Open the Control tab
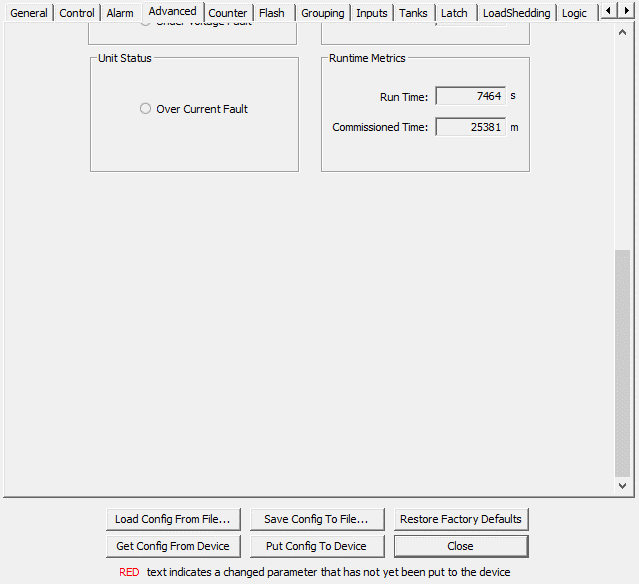 (x=77, y=13)
